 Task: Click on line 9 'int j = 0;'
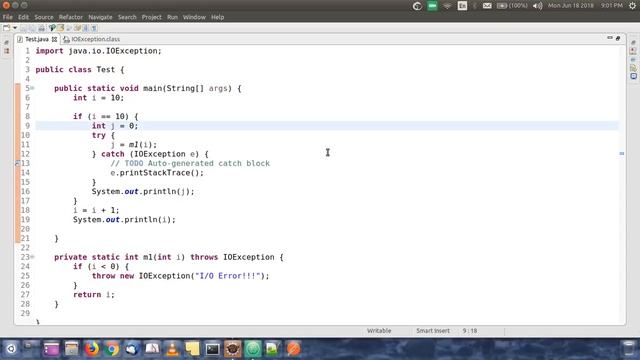[115, 126]
